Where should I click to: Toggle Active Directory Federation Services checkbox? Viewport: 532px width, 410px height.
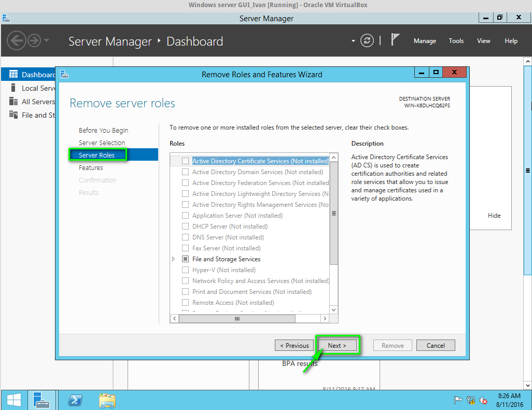pos(185,183)
